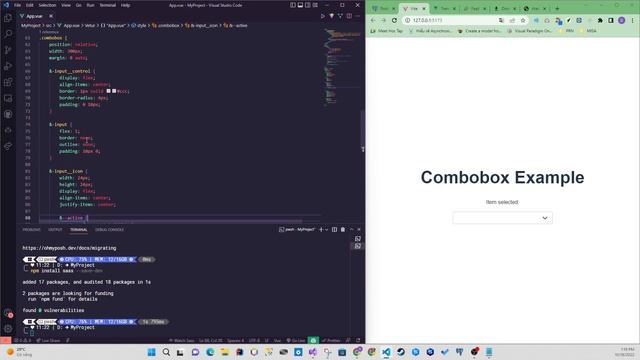Maximize the terminal panel size
This screenshot has height=360, width=640.
(351, 229)
